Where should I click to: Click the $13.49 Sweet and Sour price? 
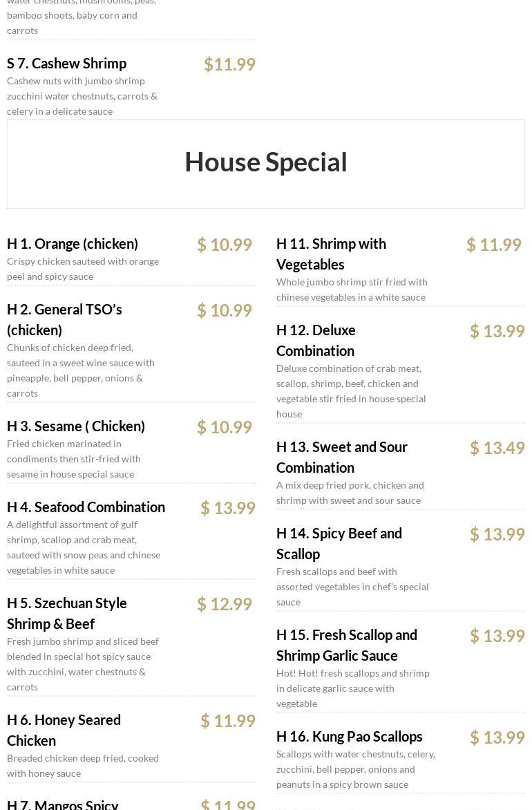click(x=497, y=448)
